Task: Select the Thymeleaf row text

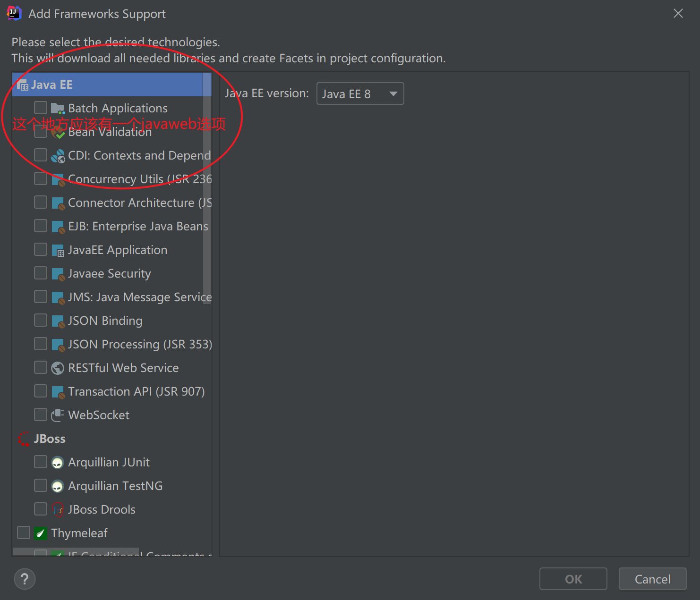Action: (79, 533)
